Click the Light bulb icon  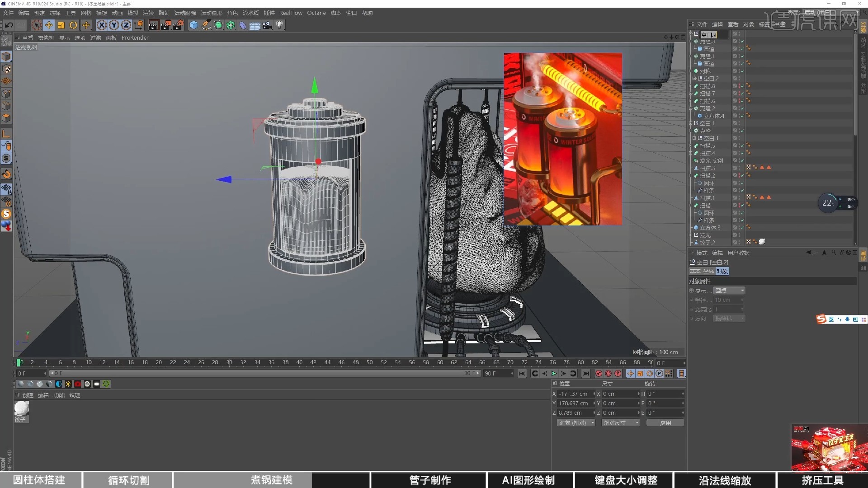point(280,25)
